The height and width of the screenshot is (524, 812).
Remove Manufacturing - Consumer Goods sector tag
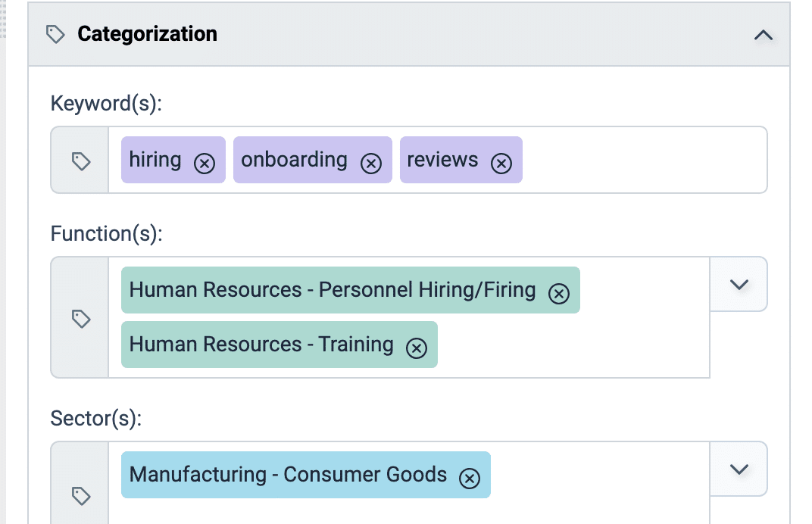470,479
